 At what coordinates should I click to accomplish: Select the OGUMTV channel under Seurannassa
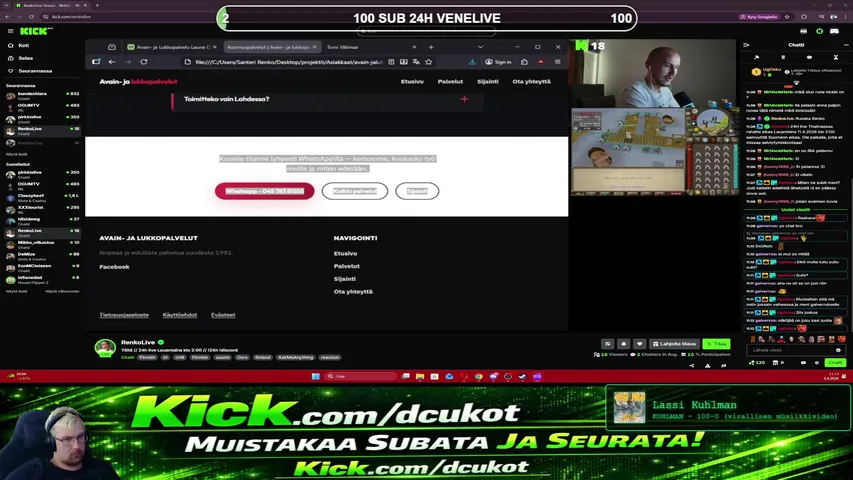click(42, 106)
